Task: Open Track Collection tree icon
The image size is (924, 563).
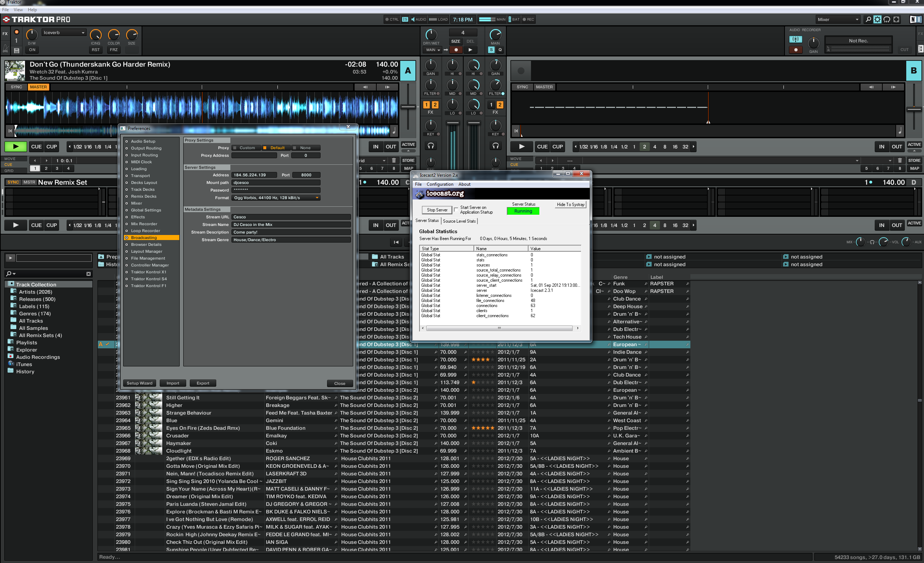Action: click(x=11, y=284)
